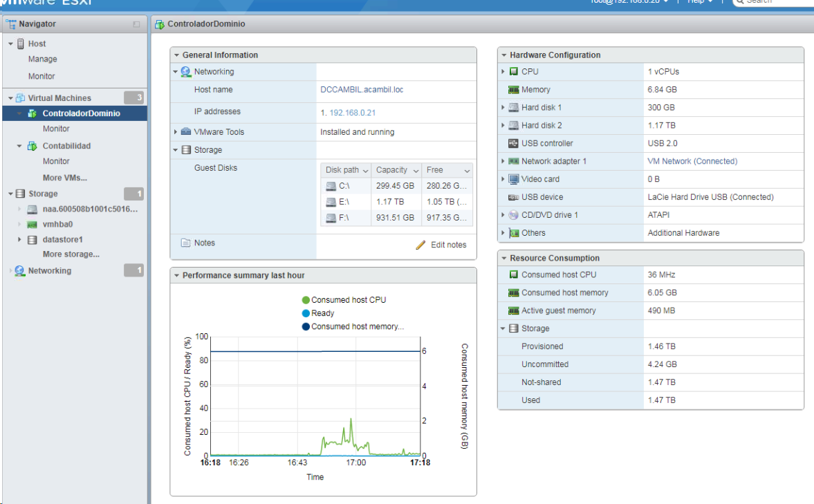Open the Capacity column dropdown arrow
This screenshot has width=814, height=504.
click(416, 171)
